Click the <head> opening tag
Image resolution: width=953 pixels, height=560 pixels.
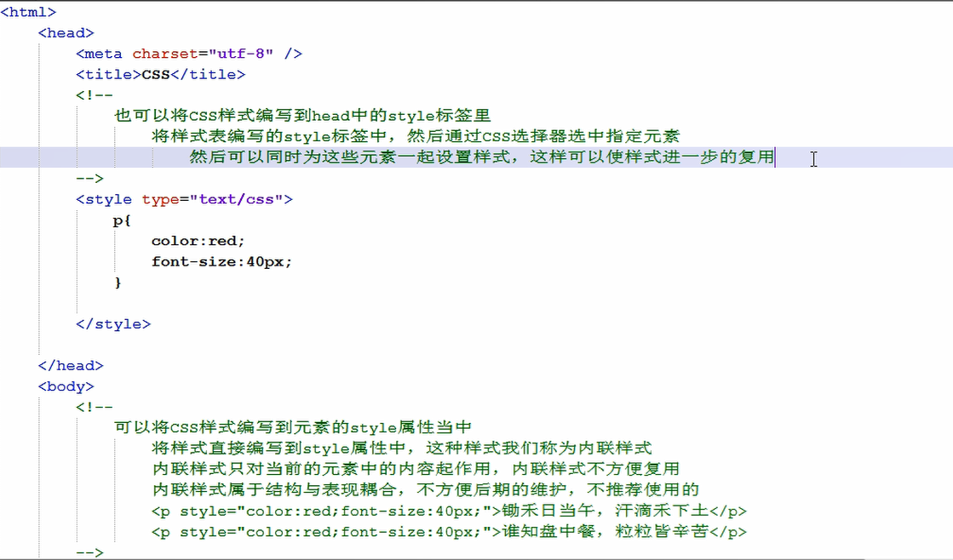pos(66,32)
